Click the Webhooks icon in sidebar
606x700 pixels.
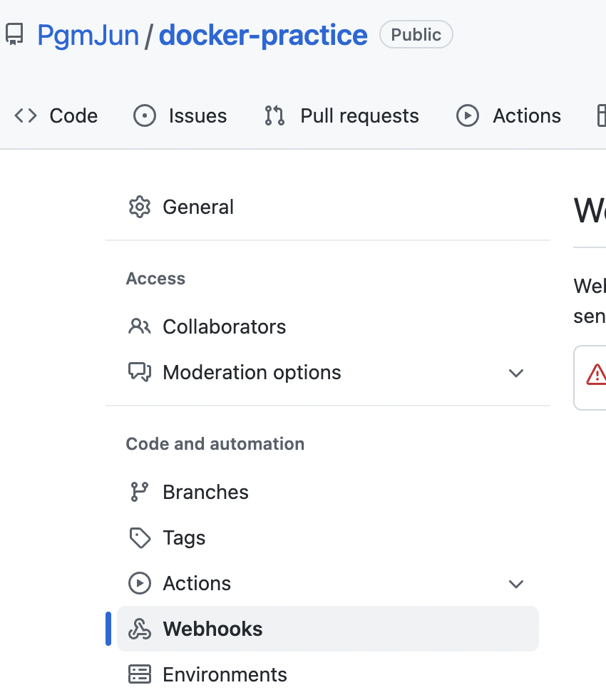pyautogui.click(x=140, y=629)
